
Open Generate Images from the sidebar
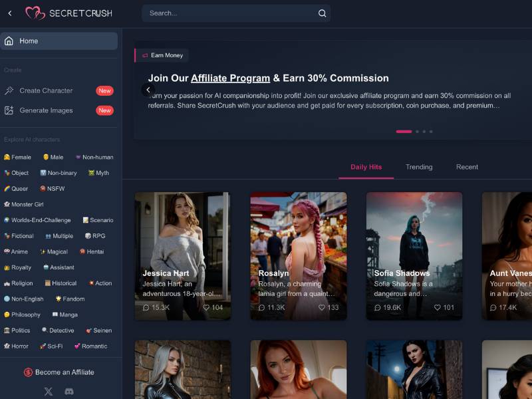(x=46, y=110)
